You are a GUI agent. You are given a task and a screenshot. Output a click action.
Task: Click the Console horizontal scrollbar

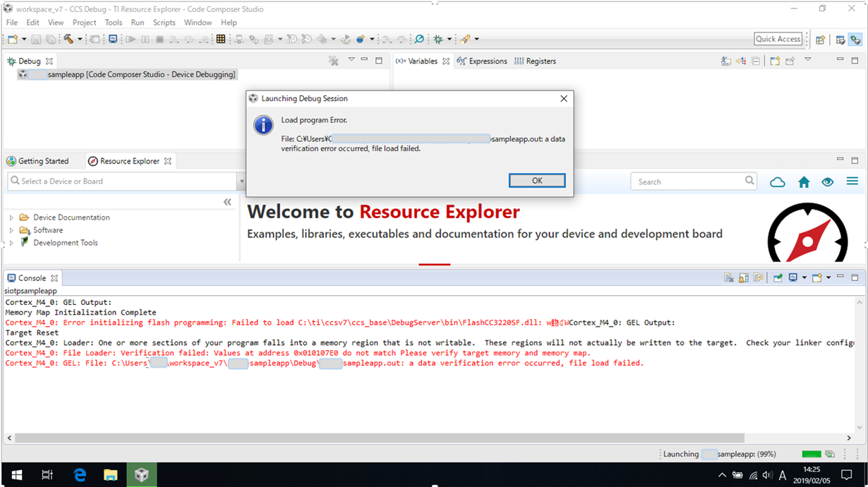(379, 438)
